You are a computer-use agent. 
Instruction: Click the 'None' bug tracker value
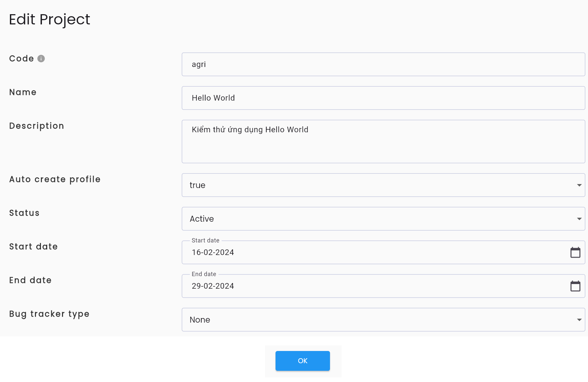pyautogui.click(x=200, y=320)
